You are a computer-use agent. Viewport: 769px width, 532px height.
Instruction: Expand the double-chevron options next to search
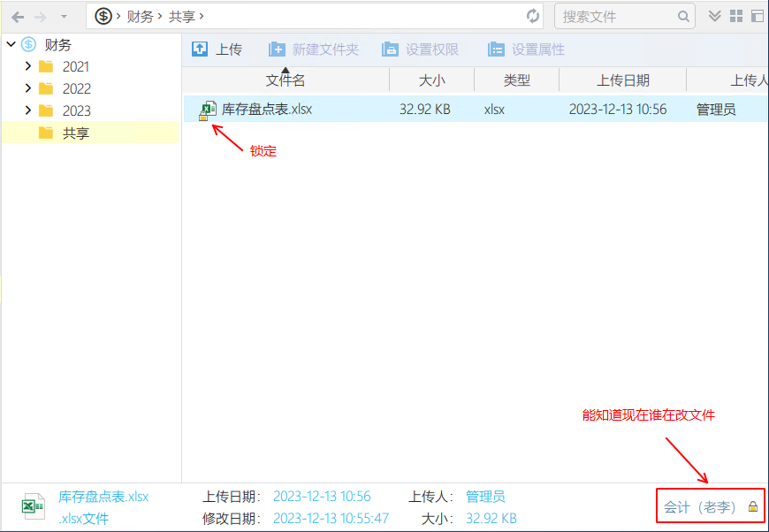pos(715,16)
